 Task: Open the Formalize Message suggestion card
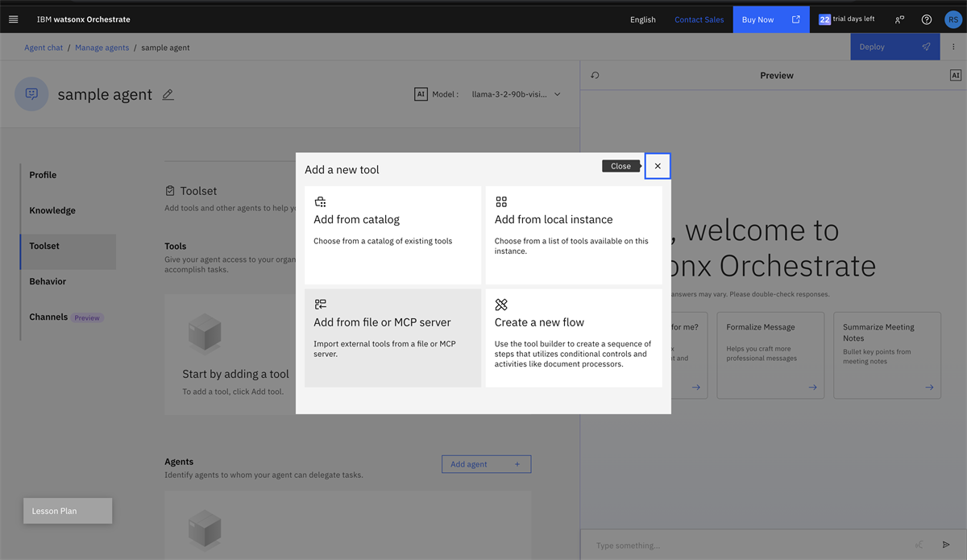tap(771, 355)
